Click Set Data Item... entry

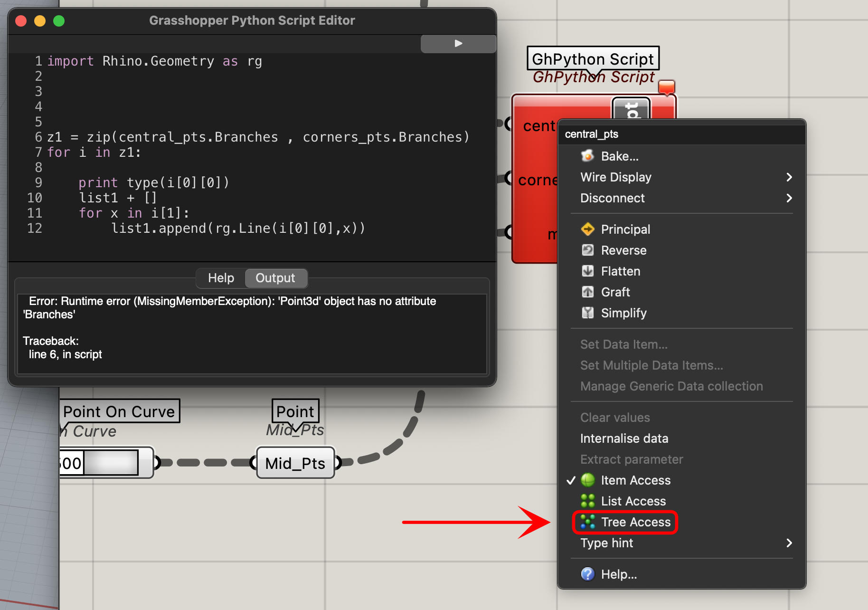(x=681, y=344)
